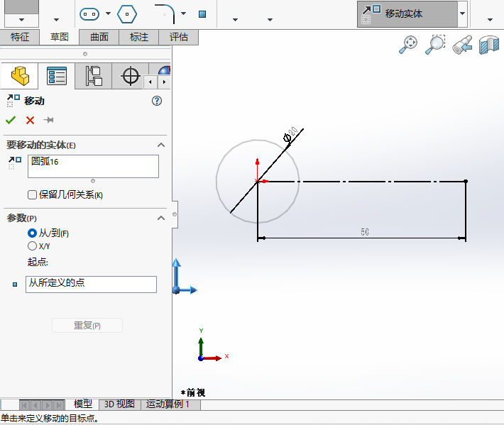Cancel the move with red X
Viewport: 504px width, 425px height.
pos(30,120)
